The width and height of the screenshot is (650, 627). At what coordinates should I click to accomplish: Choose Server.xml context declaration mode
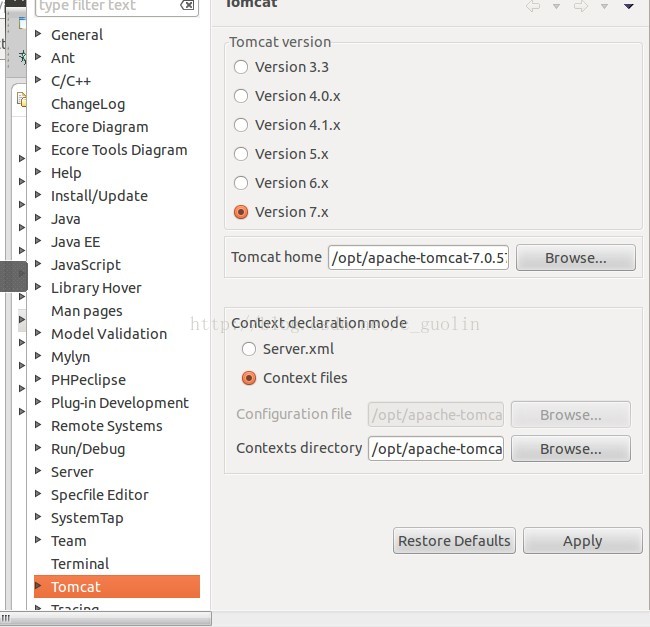pos(249,349)
